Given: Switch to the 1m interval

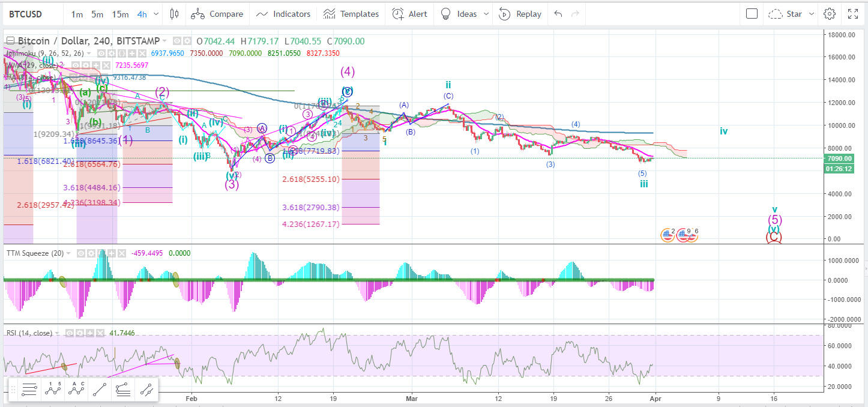Looking at the screenshot, I should tap(77, 14).
